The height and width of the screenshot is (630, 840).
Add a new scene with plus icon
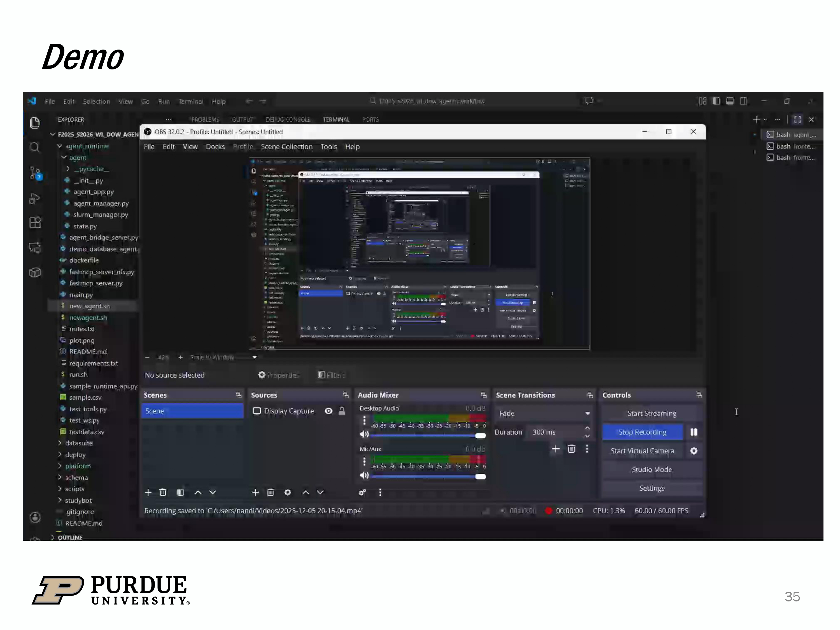pos(148,493)
